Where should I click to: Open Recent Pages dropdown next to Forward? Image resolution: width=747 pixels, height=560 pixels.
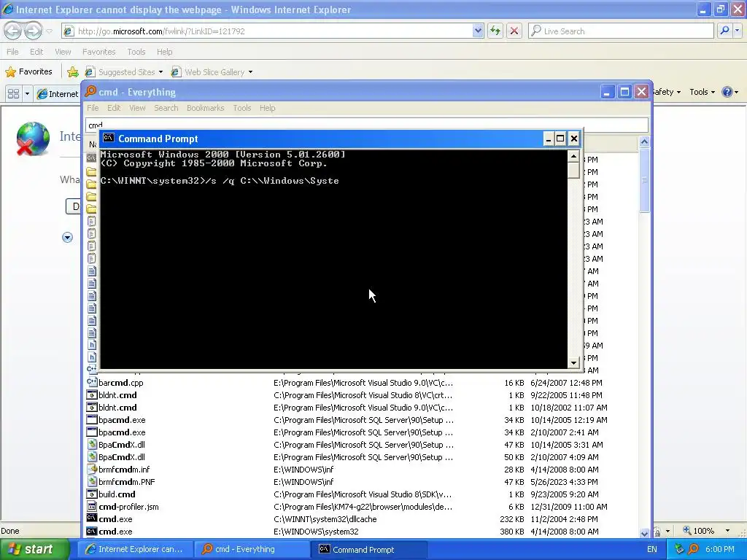point(49,31)
